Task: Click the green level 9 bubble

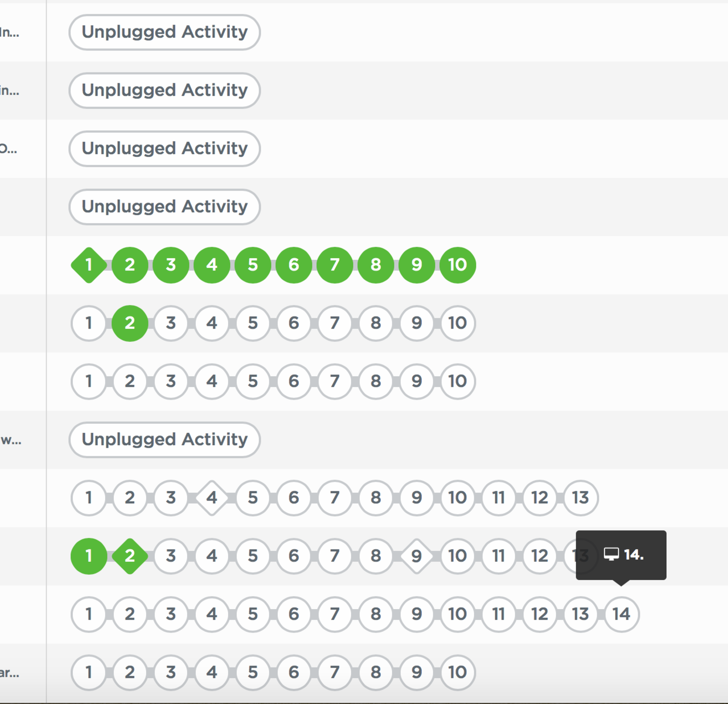Action: click(416, 265)
